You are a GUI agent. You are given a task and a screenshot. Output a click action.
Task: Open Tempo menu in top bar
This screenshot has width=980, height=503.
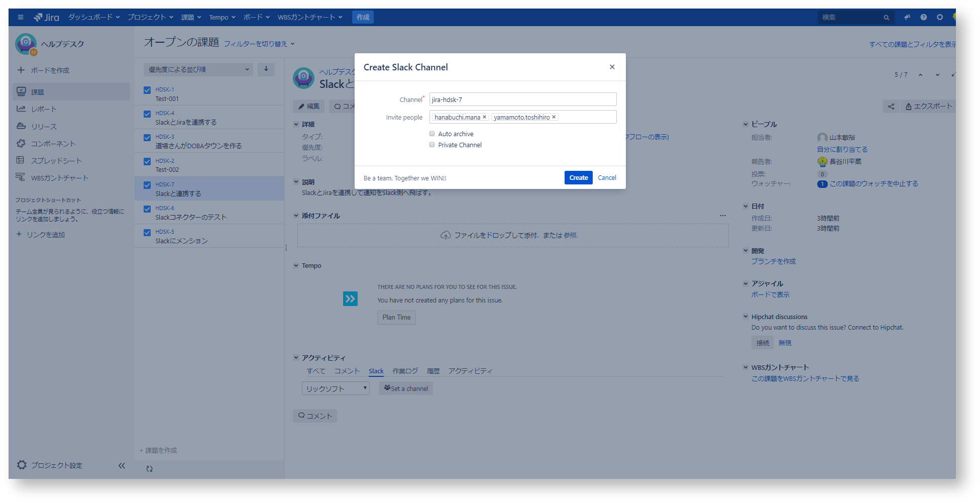(222, 17)
